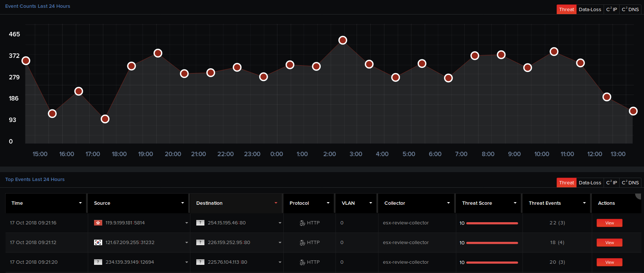The image size is (644, 273).
Task: Select Data-Loss tab in Top Events panel
Action: (590, 183)
